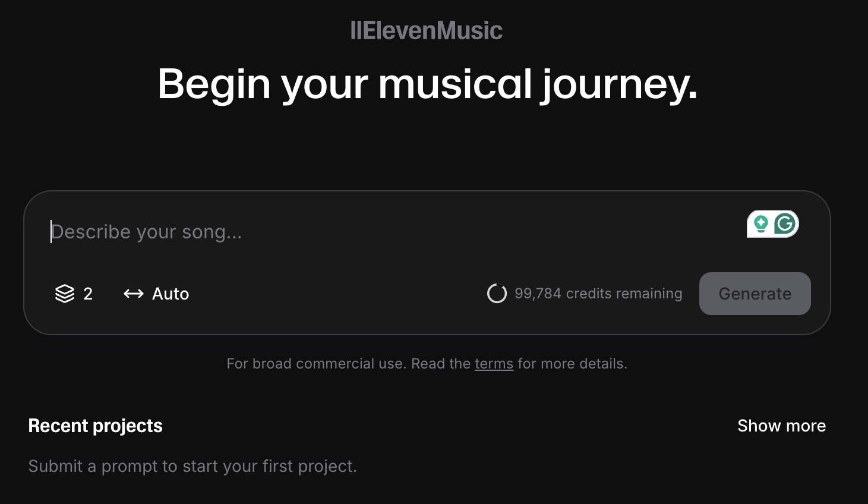
Task: Open the Auto song length selector
Action: tap(171, 294)
